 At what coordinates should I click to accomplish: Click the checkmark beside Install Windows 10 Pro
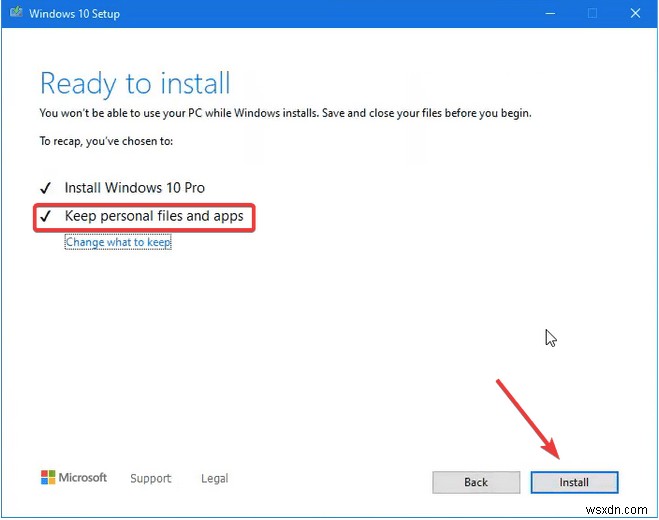pyautogui.click(x=45, y=188)
